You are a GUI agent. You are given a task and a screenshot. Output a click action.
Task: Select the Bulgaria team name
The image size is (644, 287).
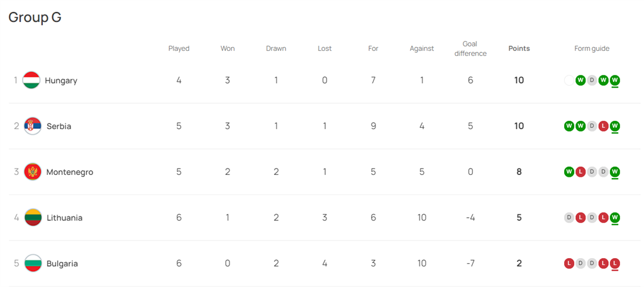tap(62, 264)
